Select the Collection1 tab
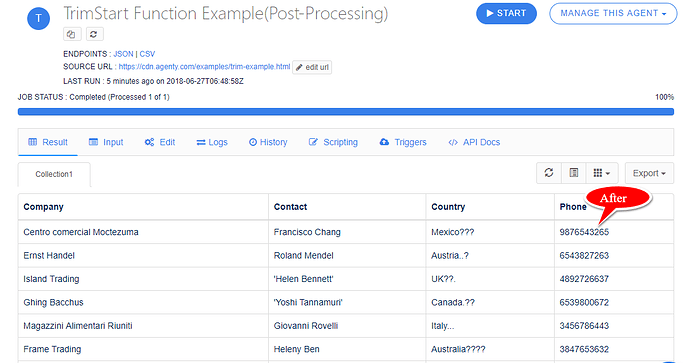690x363 pixels. click(x=54, y=174)
